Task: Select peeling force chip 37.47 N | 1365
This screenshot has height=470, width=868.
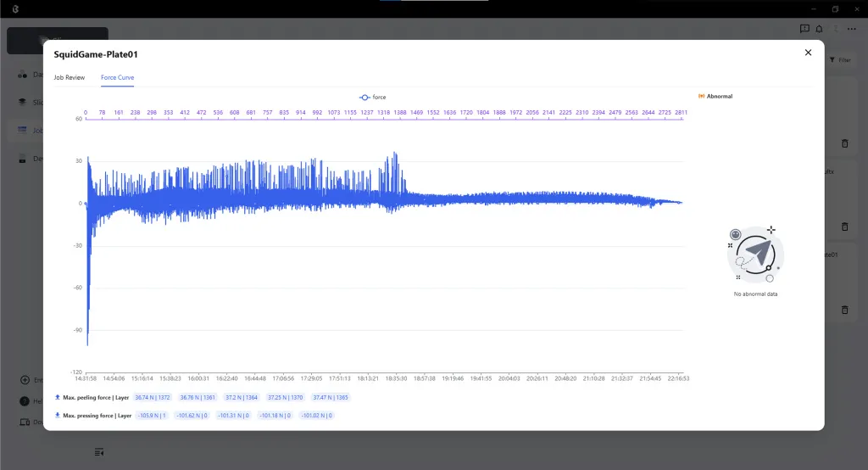Action: [x=329, y=397]
